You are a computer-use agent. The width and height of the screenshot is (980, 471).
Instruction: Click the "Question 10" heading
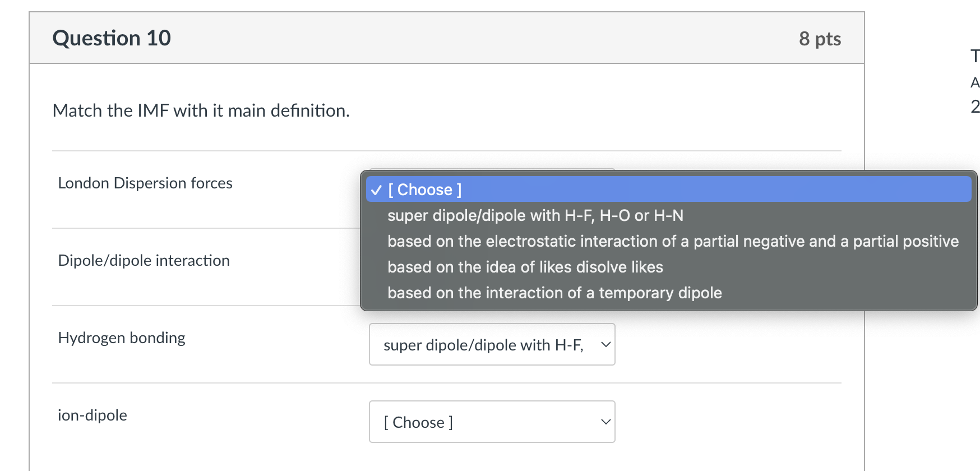point(112,38)
